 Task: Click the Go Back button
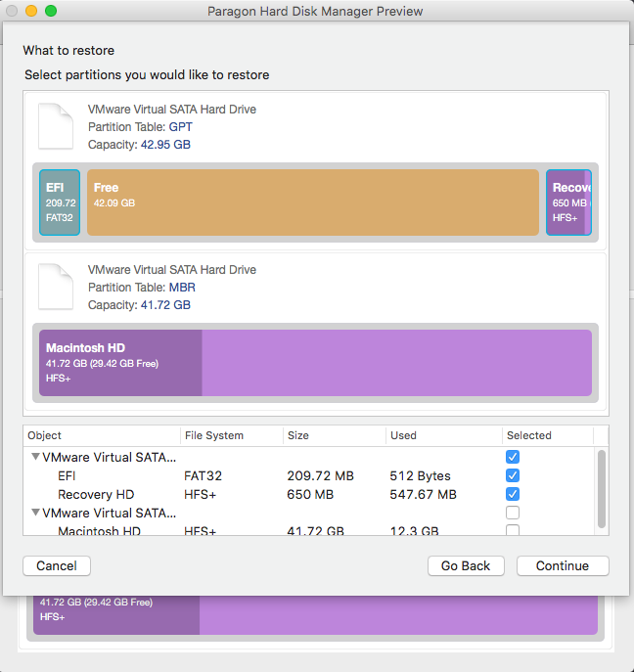coord(466,565)
